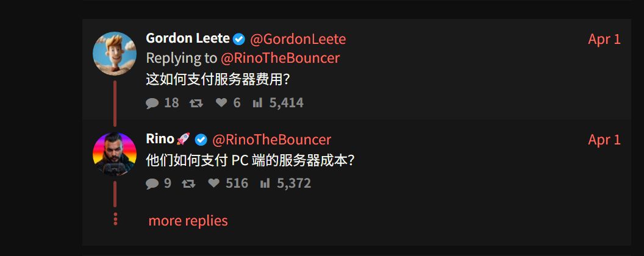This screenshot has height=256, width=644.
Task: Open Rino's profile avatar
Action: (x=115, y=154)
